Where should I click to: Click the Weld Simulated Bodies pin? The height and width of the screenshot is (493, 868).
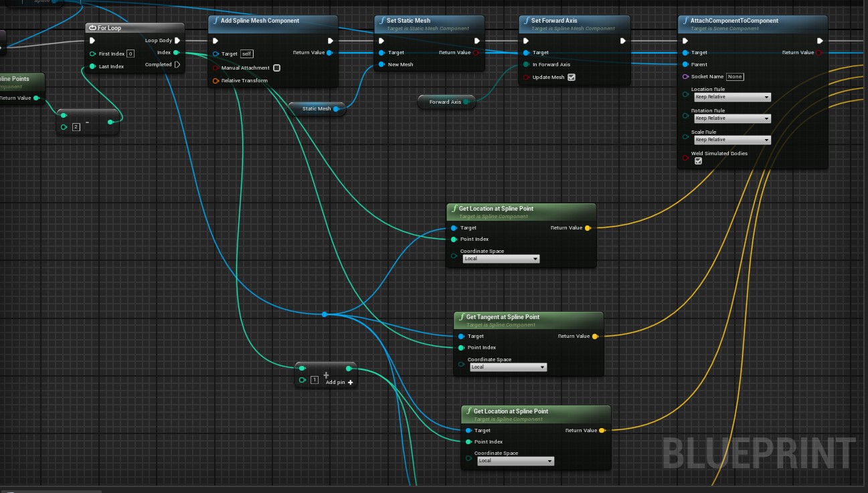[x=685, y=157]
